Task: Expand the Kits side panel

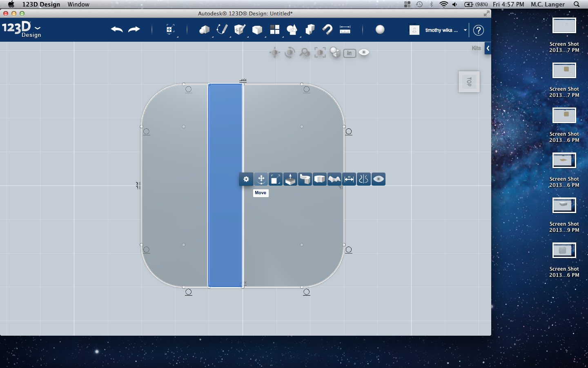Action: [488, 48]
